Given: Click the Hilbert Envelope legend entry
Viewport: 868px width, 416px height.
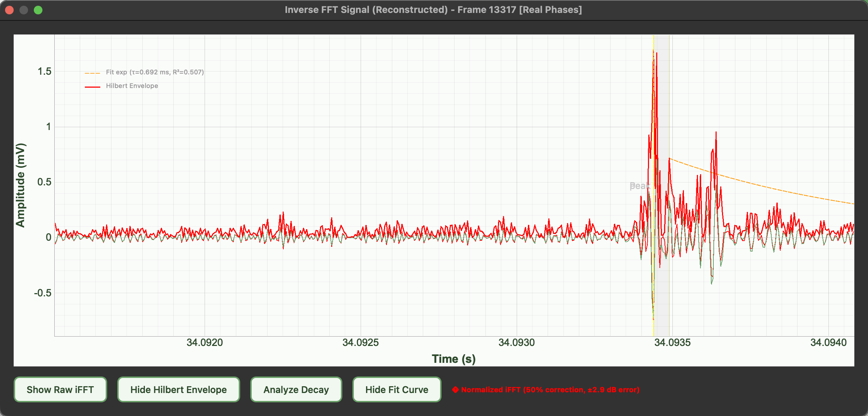Looking at the screenshot, I should click(132, 86).
